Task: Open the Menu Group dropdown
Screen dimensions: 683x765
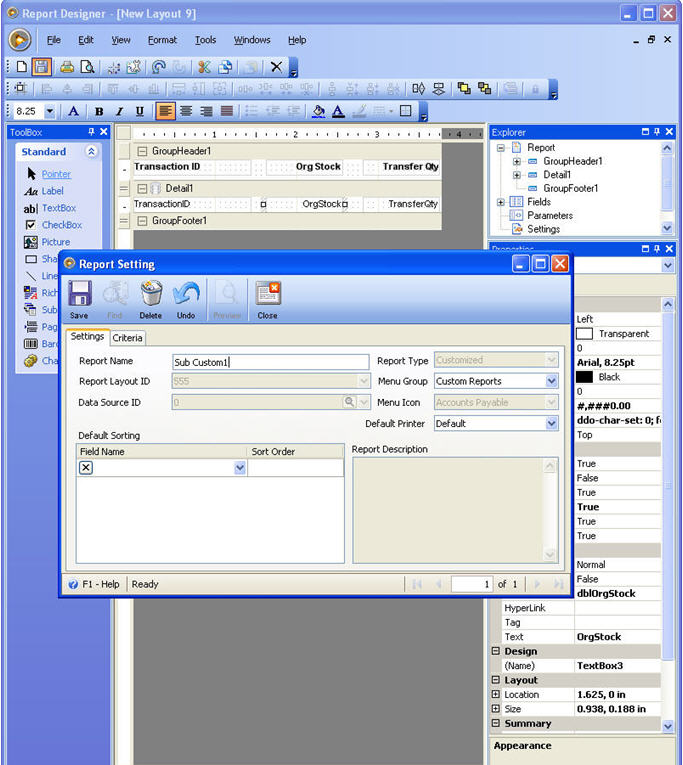Action: [551, 381]
